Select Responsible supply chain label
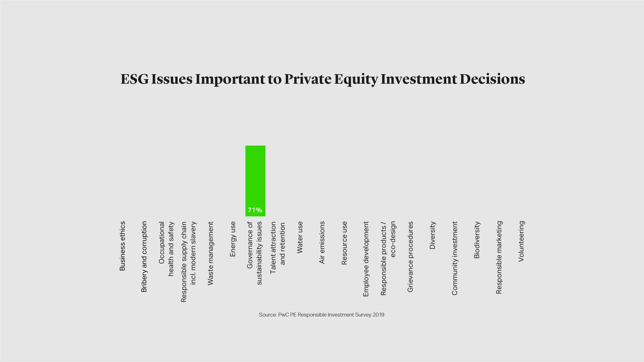Image resolution: width=644 pixels, height=362 pixels. click(x=188, y=261)
